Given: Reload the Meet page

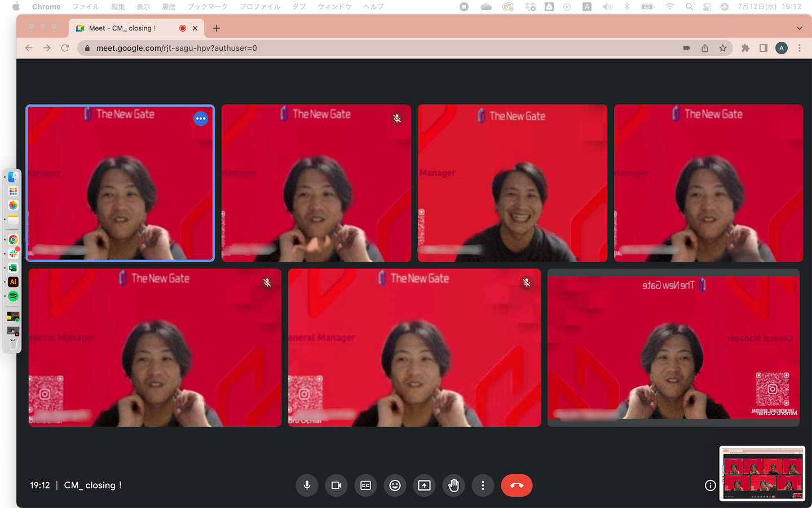Looking at the screenshot, I should (x=65, y=48).
